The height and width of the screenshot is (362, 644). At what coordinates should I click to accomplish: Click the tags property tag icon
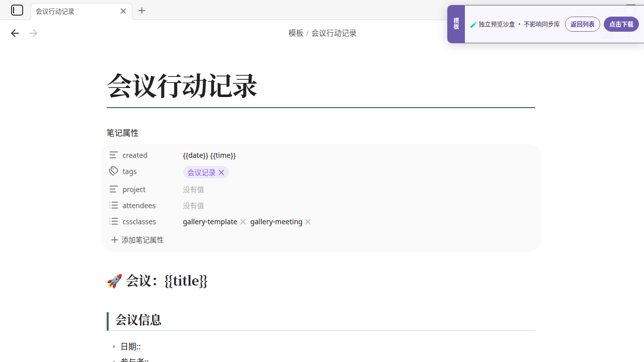[x=114, y=171]
